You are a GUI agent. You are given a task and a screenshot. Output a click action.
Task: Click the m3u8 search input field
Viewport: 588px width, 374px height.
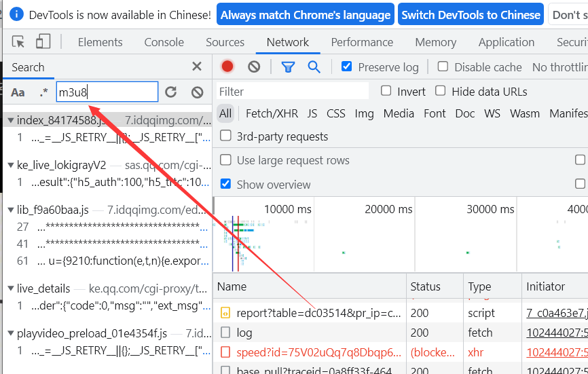107,92
